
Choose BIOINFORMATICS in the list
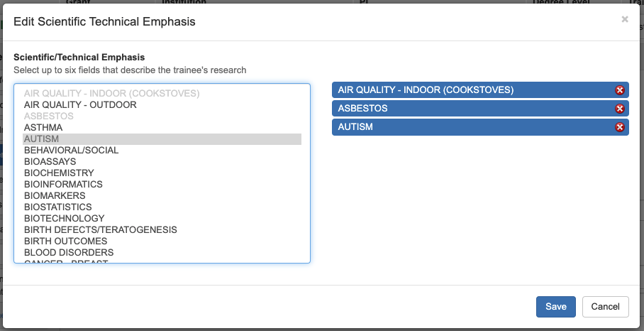63,185
